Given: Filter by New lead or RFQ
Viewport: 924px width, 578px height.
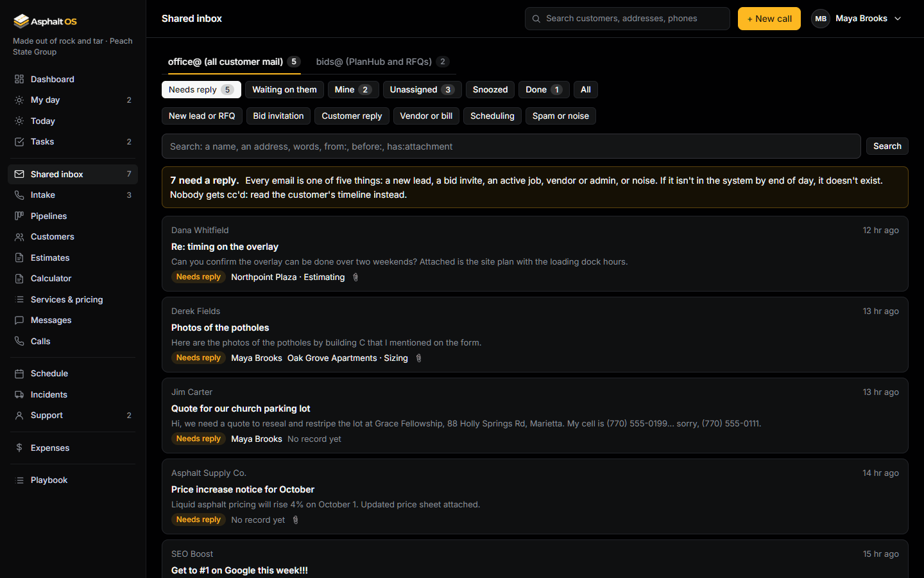Looking at the screenshot, I should [202, 116].
